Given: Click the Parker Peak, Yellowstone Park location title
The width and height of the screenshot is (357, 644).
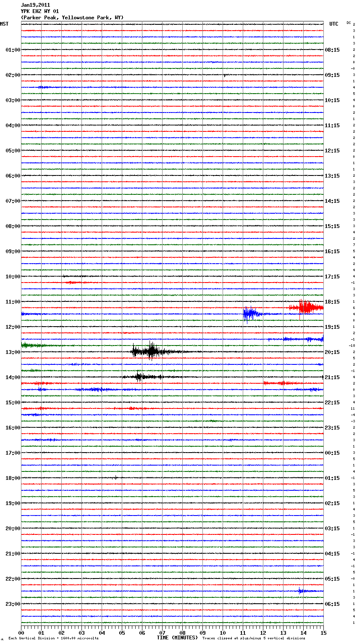Looking at the screenshot, I should click(x=72, y=18).
